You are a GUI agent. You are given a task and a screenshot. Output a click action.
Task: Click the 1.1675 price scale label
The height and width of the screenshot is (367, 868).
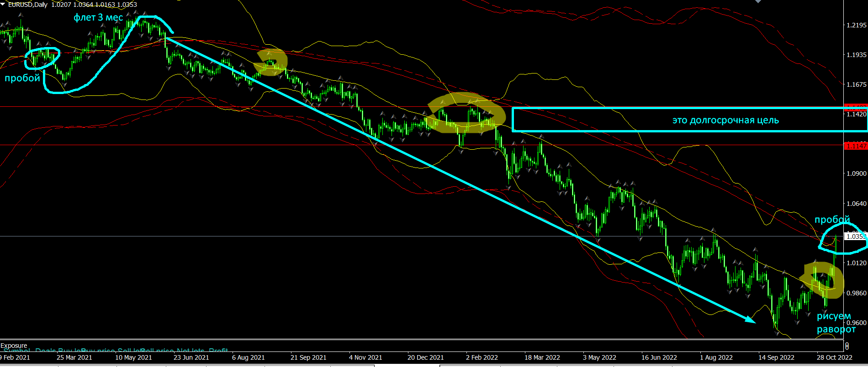857,84
